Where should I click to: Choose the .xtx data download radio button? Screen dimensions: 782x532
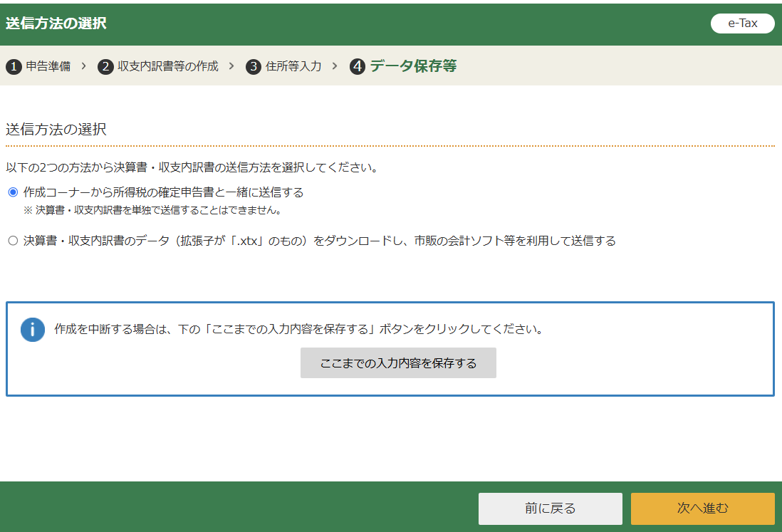[13, 241]
